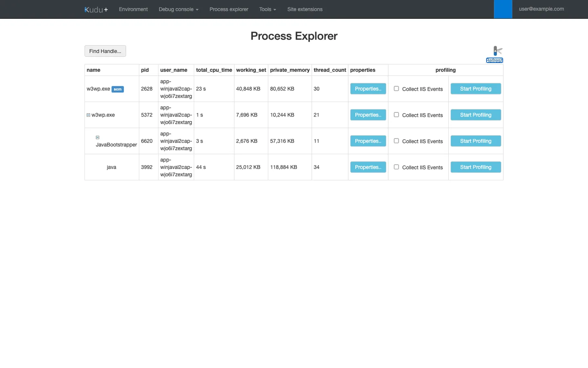Screen dimensions: 588x368
Task: Open Properties for w3wp.exe pid 2628
Action: (368, 89)
